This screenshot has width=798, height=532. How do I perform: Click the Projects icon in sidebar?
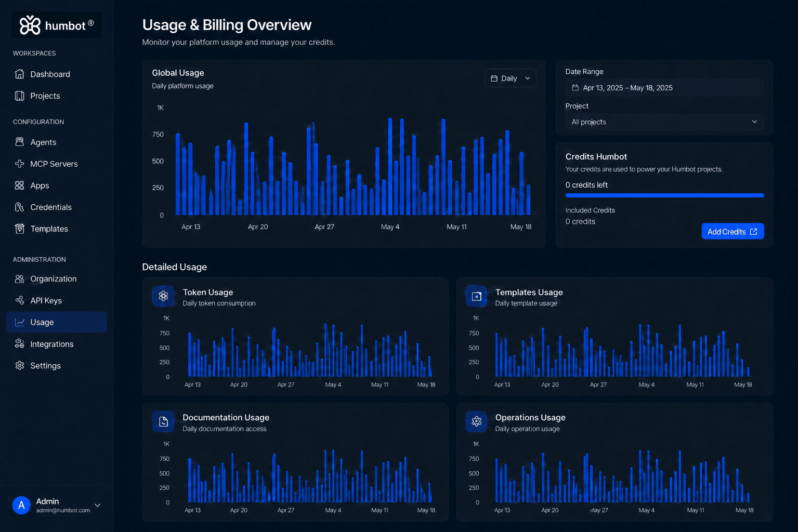(20, 96)
